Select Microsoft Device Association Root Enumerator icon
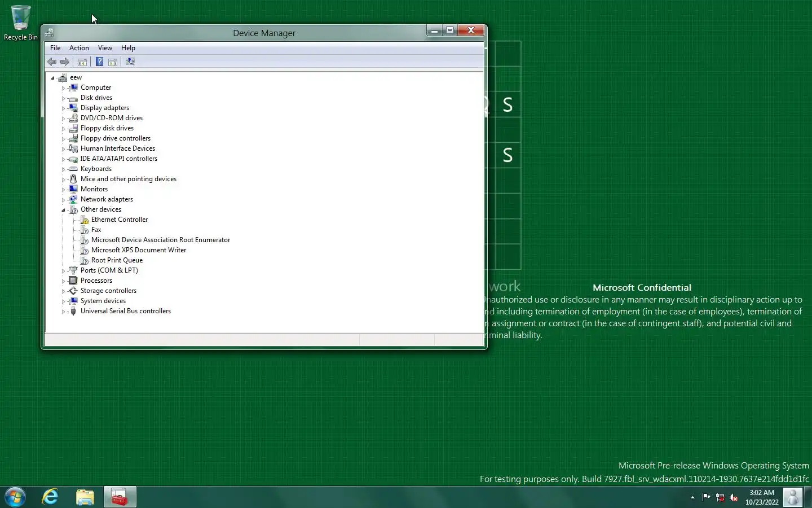Screen dimensions: 812x508 pyautogui.click(x=85, y=240)
